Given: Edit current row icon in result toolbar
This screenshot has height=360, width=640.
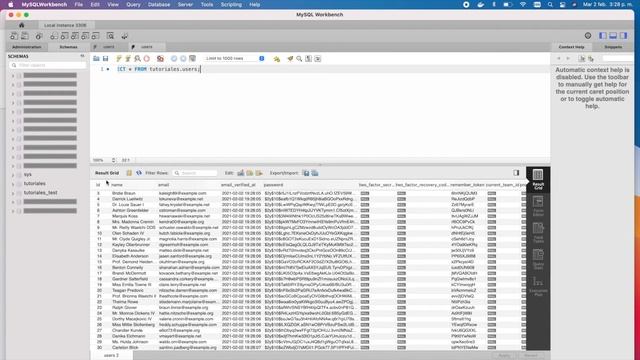Looking at the screenshot, I should click(241, 173).
